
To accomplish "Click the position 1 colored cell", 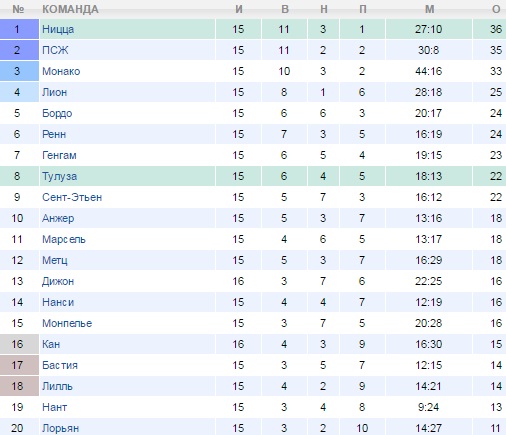I will click(19, 29).
